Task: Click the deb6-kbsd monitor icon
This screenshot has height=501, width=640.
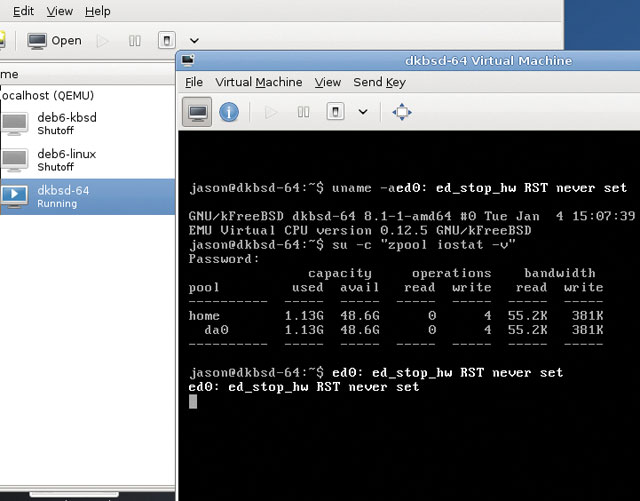Action: 16,124
